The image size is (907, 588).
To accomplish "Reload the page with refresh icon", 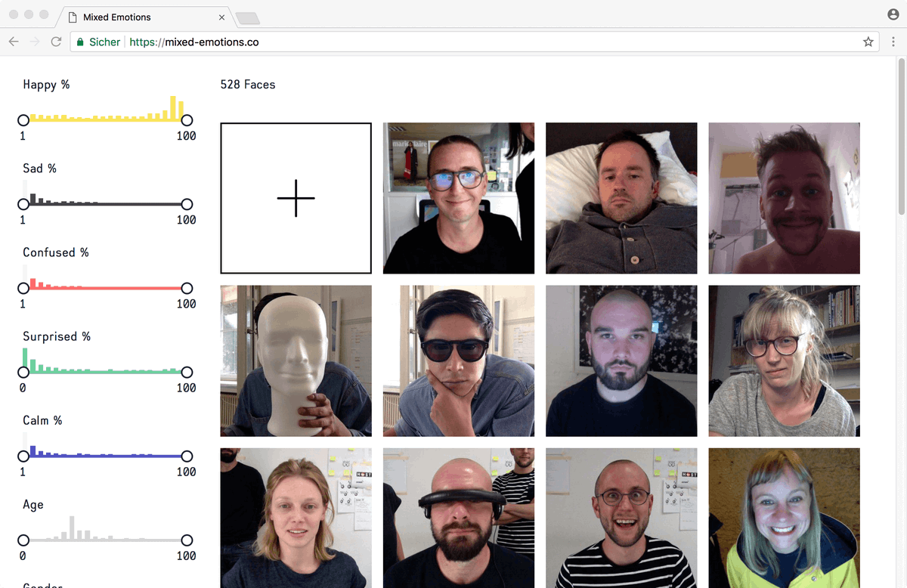I will (x=56, y=42).
